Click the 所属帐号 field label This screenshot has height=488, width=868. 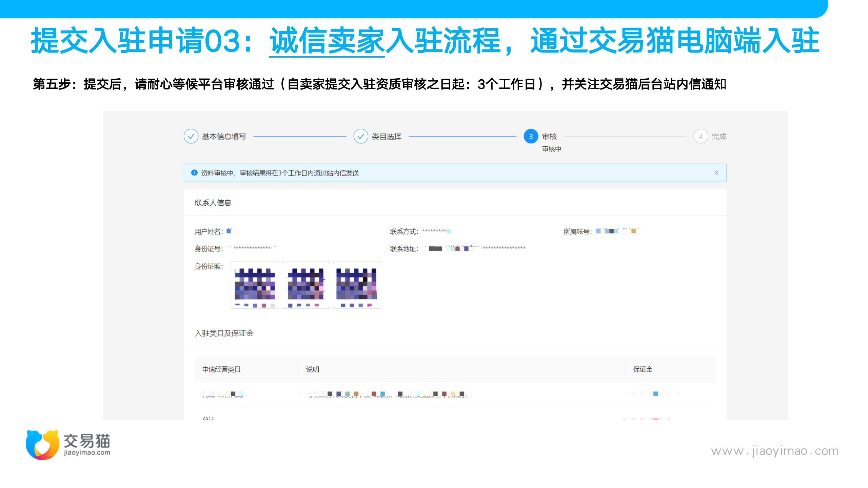(578, 231)
